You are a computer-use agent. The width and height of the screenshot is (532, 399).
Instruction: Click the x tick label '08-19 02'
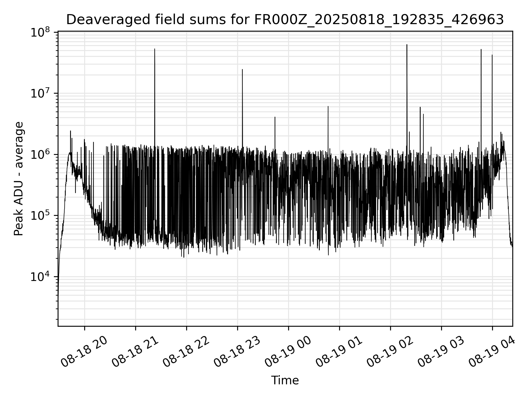point(390,351)
